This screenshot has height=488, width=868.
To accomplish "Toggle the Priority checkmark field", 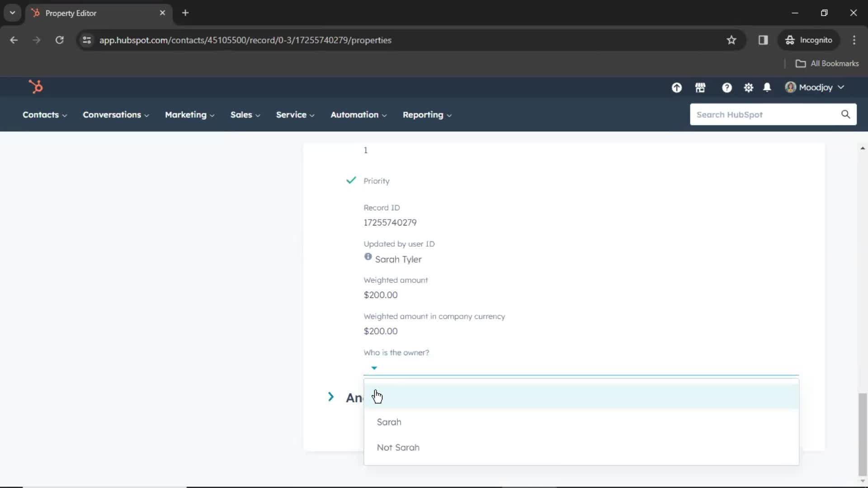I will 351,181.
